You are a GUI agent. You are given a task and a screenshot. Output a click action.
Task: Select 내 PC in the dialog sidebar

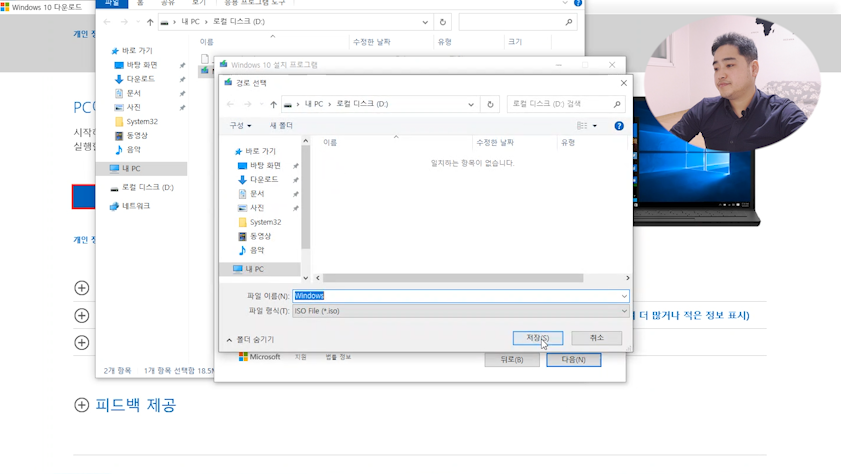coord(254,269)
